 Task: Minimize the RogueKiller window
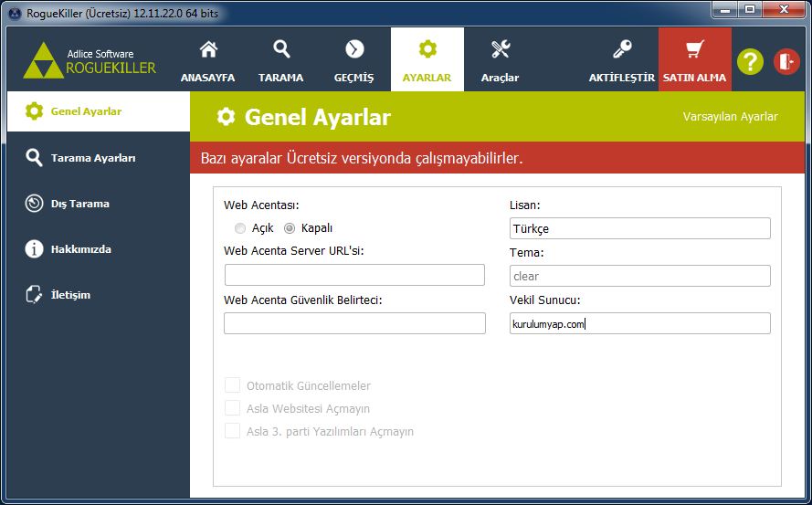coord(725,10)
